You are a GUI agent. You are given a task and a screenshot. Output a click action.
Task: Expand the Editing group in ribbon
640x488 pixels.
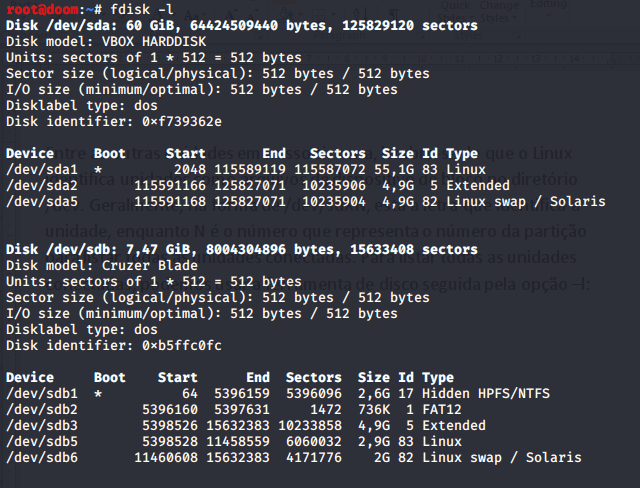pos(547,8)
